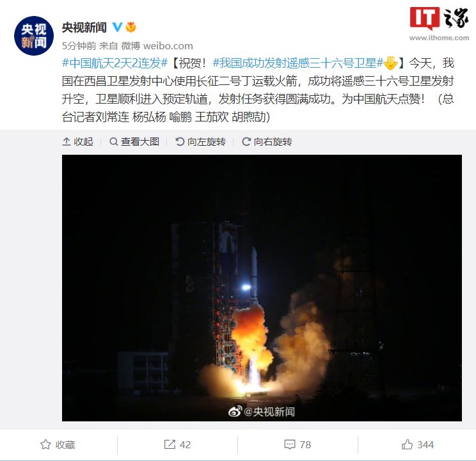The width and height of the screenshot is (476, 461).
Task: Click the blue V verified badge
Action: [x=117, y=27]
